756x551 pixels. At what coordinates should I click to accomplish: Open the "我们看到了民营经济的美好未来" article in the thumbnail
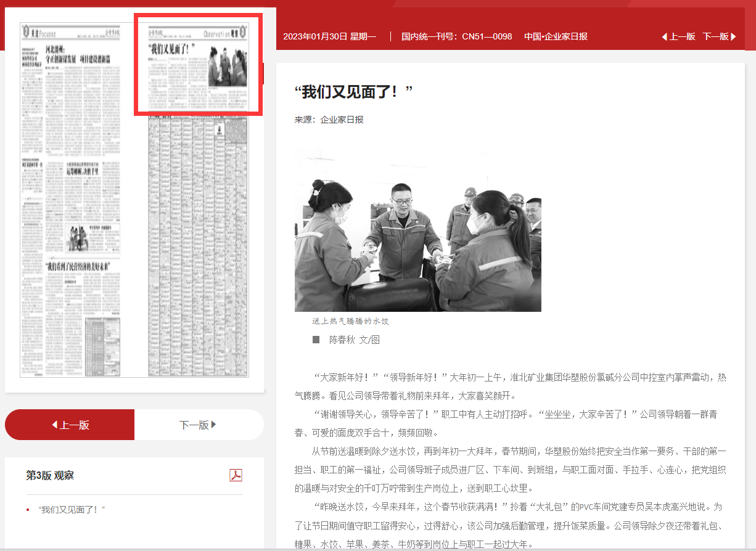[x=77, y=267]
